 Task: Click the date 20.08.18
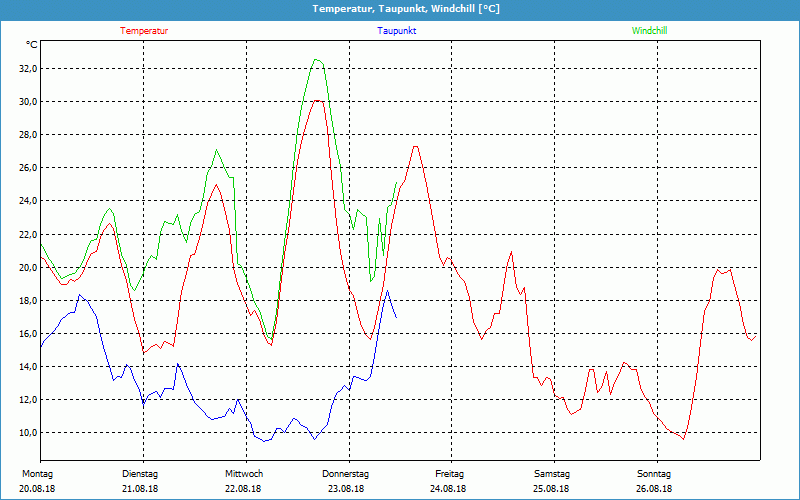point(37,489)
